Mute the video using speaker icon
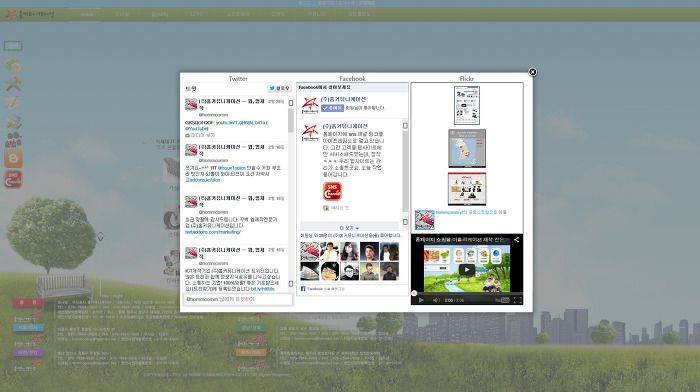 pos(436,300)
